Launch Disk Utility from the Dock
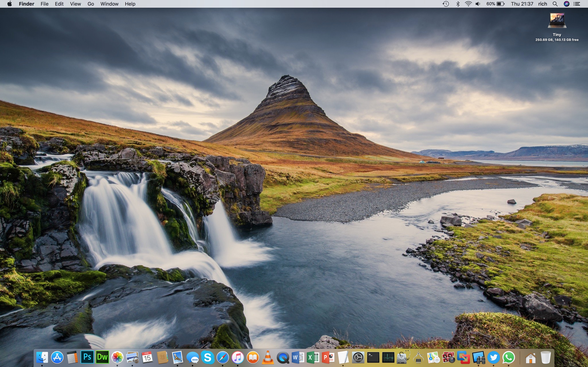 [403, 357]
